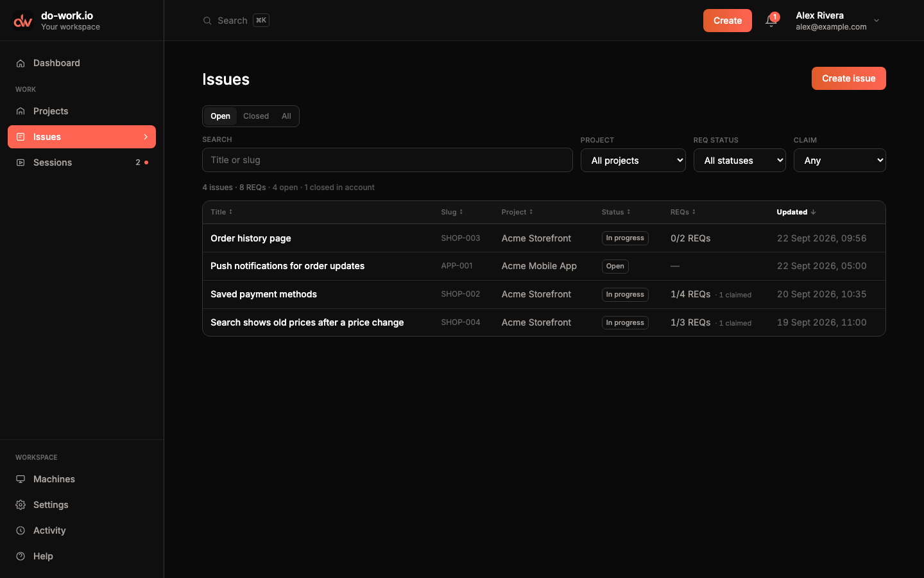This screenshot has width=924, height=578.
Task: Open the Project filter dropdown
Action: click(633, 161)
